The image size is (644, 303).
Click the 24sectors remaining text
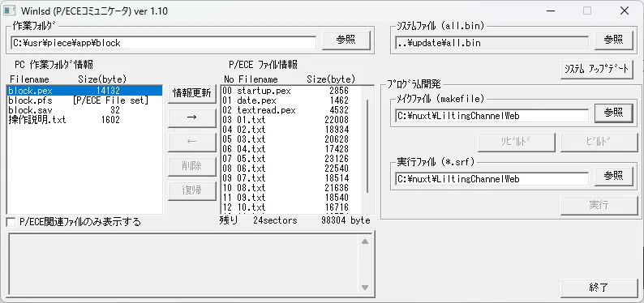click(275, 220)
